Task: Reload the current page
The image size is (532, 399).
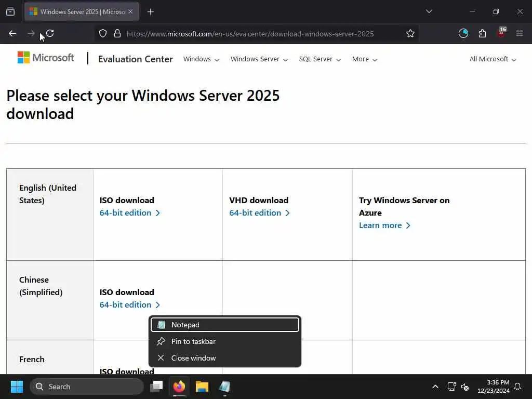Action: point(50,33)
